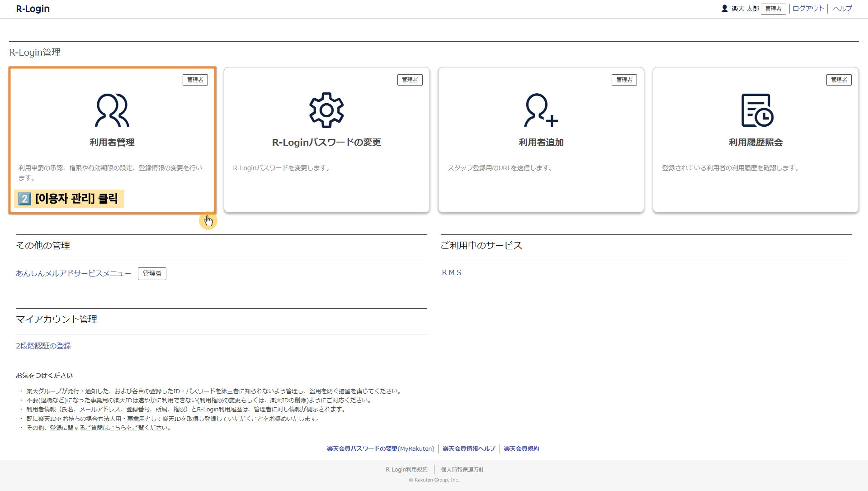Open 楽天会員パスワードの変更(MyRakuten) link
The image size is (868, 491).
380,448
